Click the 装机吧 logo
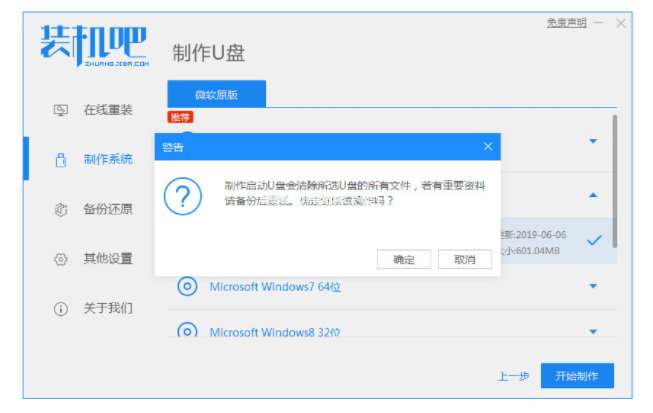The image size is (653, 413). (93, 43)
